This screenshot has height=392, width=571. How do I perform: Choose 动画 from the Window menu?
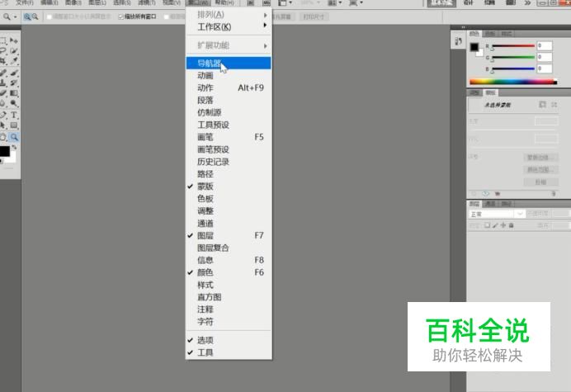click(x=229, y=75)
